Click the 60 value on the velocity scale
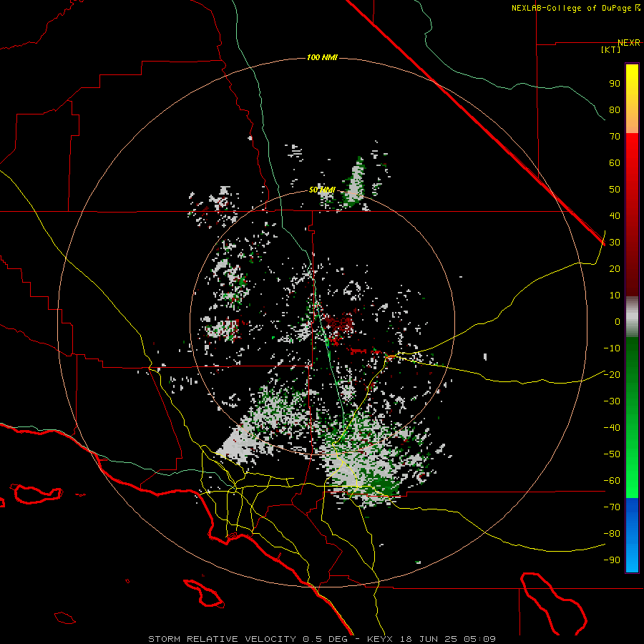644x644 pixels. point(615,163)
